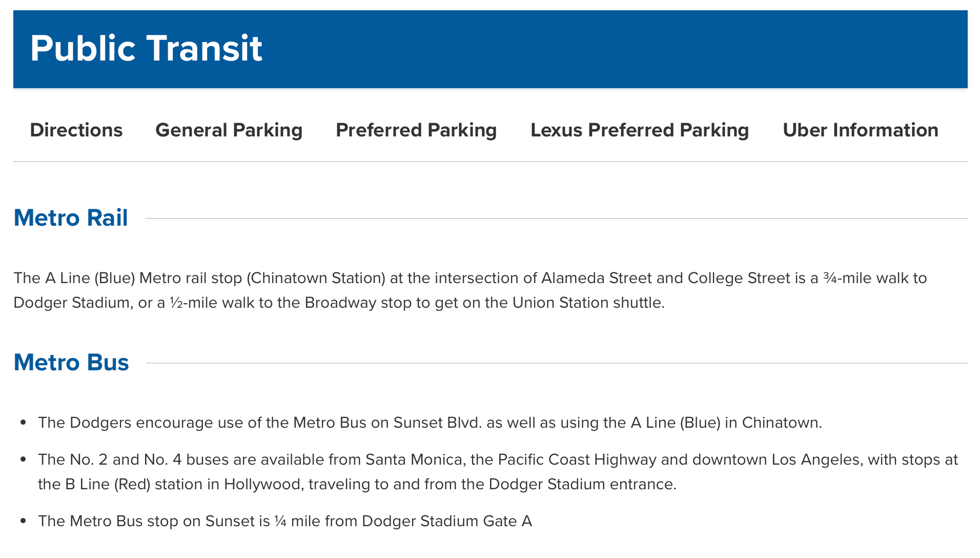Click the No. 2 and No. 4 buses bullet
This screenshot has width=980, height=558.
click(497, 472)
